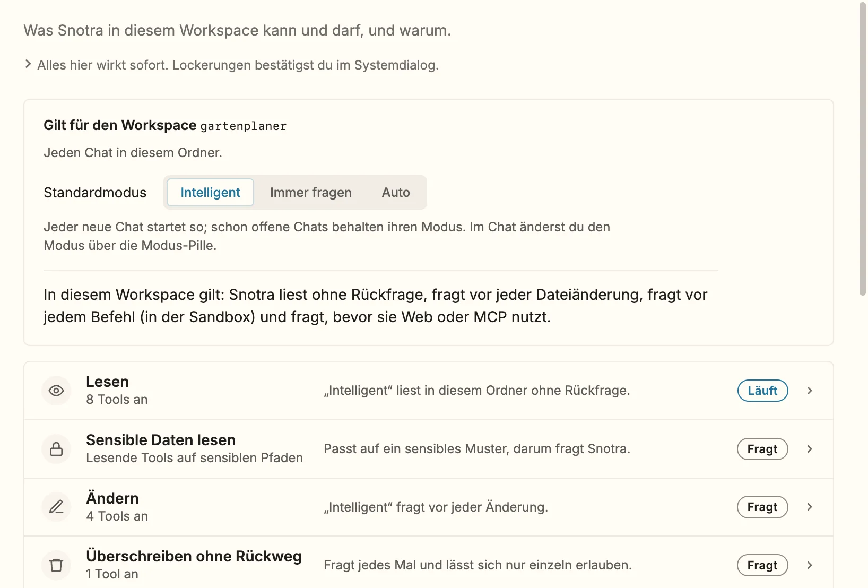Click the Fragt badge for Überschreiben ohne Rückweg
This screenshot has width=868, height=588.
(762, 565)
